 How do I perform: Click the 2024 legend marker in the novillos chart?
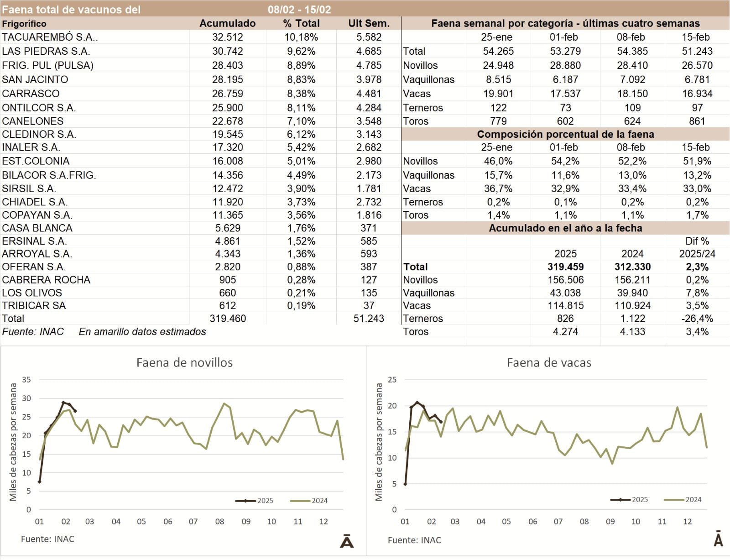coord(300,501)
